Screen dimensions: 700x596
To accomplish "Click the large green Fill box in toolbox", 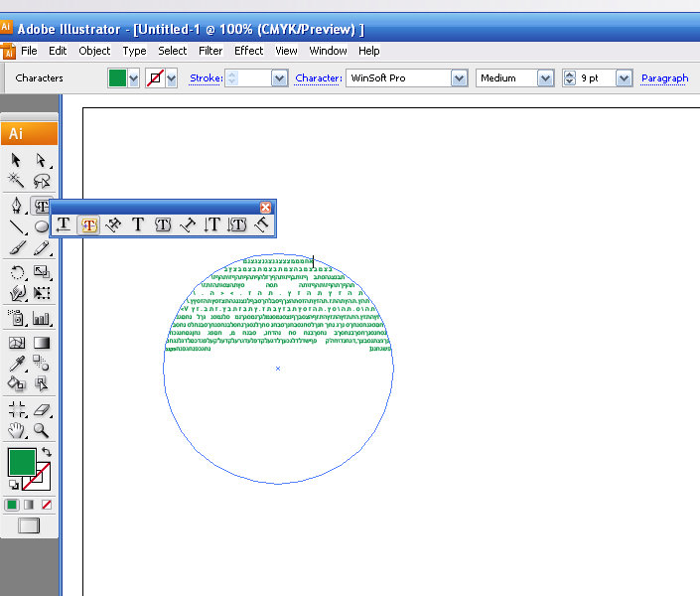I will (22, 462).
